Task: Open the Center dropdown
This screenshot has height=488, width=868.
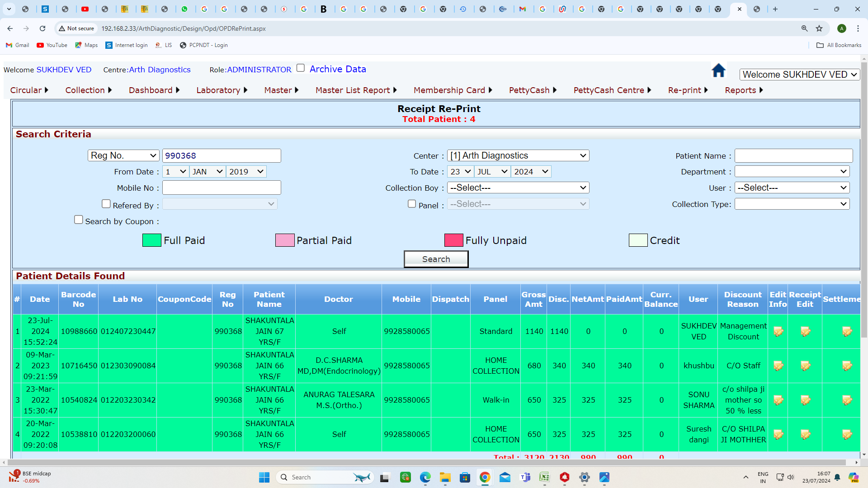Action: coord(518,155)
